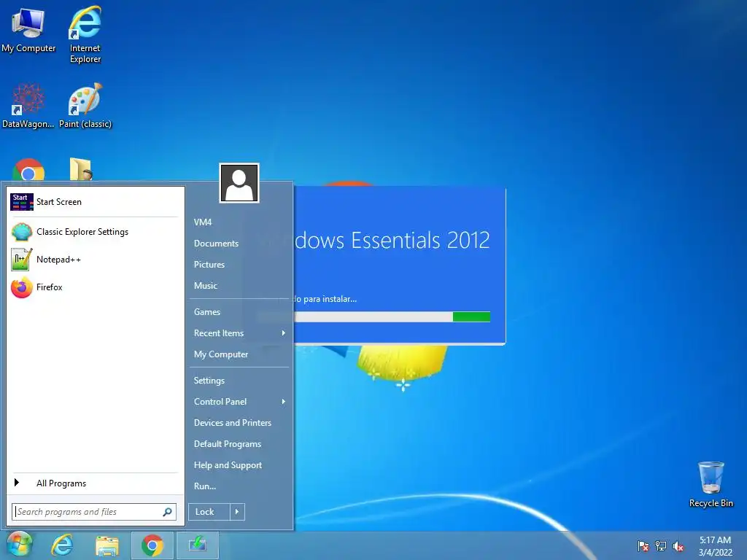
Task: Expand the Recent Items submenu arrow
Action: (284, 333)
